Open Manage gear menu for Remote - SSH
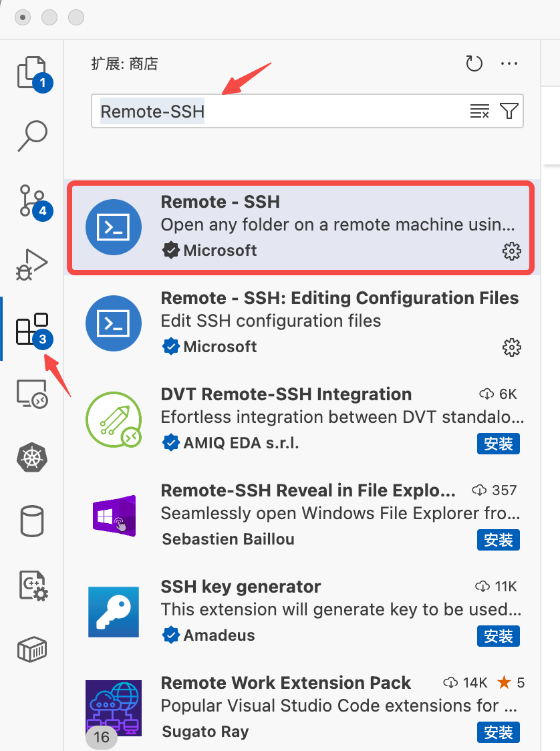 (x=511, y=251)
